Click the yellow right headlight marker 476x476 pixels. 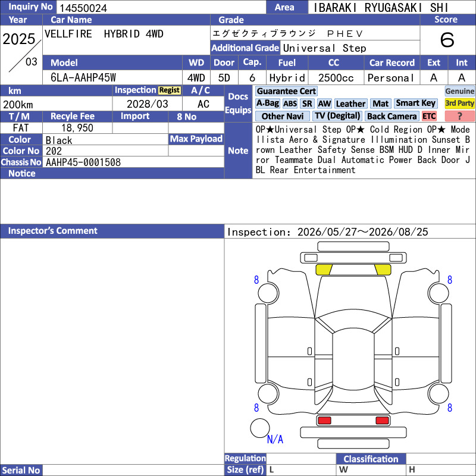pos(383,270)
